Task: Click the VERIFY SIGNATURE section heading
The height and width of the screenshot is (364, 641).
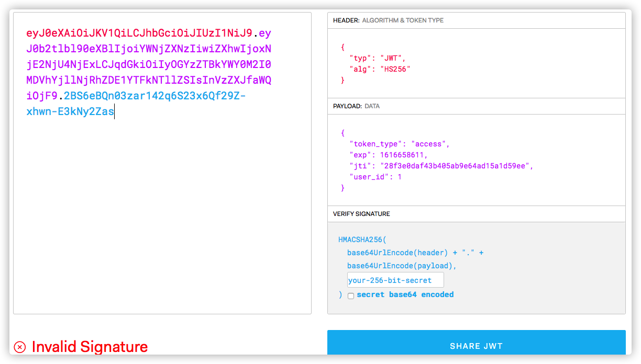Action: pyautogui.click(x=361, y=214)
